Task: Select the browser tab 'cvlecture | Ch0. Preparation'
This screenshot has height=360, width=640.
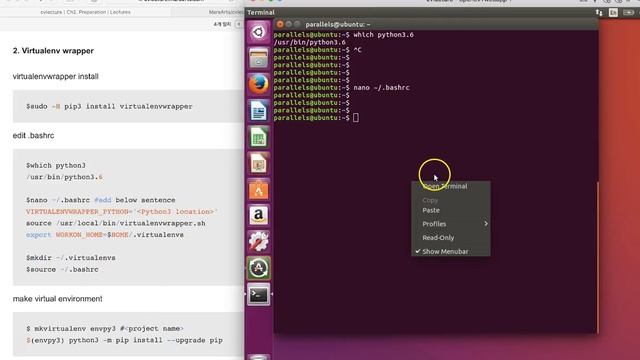Action: (x=85, y=12)
